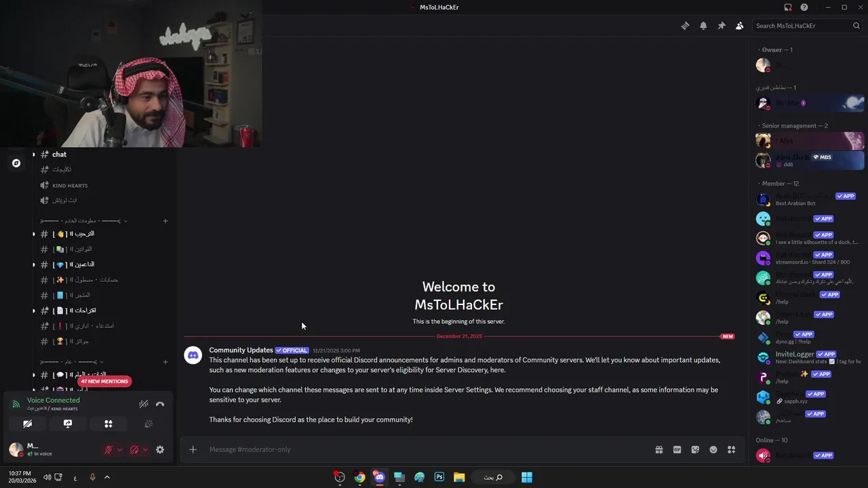Open the Inbox icon in title bar
This screenshot has width=868, height=488.
point(788,7)
